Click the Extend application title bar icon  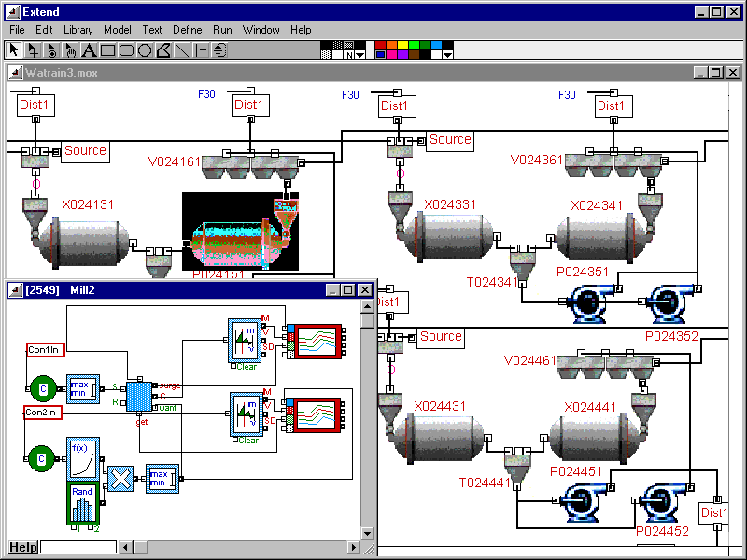point(13,12)
